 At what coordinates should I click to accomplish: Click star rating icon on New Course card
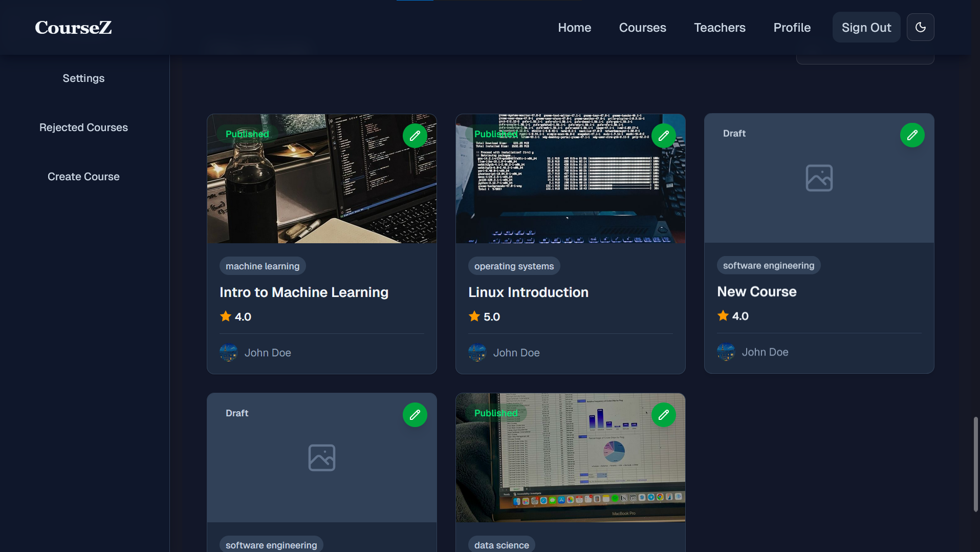click(x=723, y=316)
